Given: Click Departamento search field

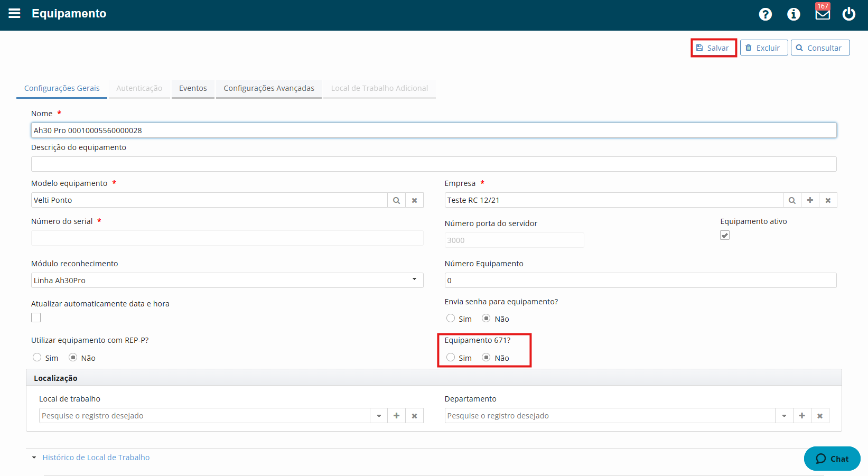Looking at the screenshot, I should tap(610, 416).
